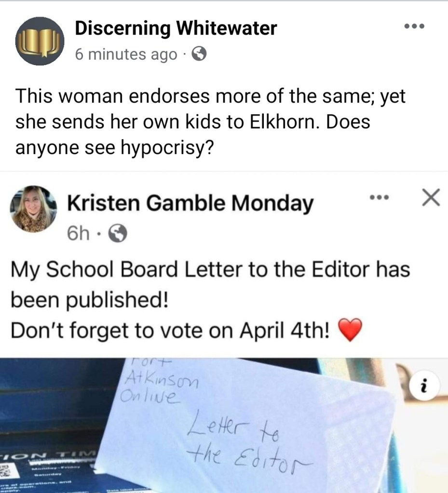Click the public globe icon beside '6 minutes ago'
This screenshot has height=493, width=448.
click(x=199, y=54)
